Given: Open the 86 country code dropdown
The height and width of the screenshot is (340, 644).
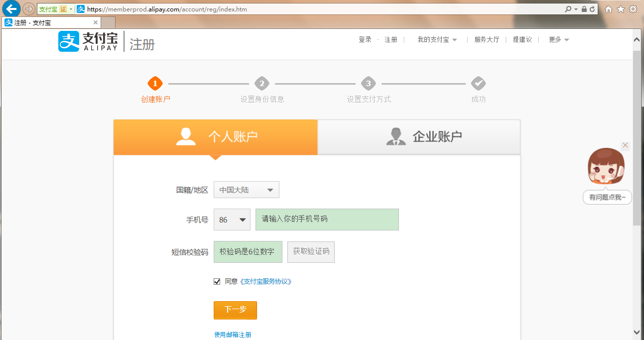Looking at the screenshot, I should click(232, 220).
